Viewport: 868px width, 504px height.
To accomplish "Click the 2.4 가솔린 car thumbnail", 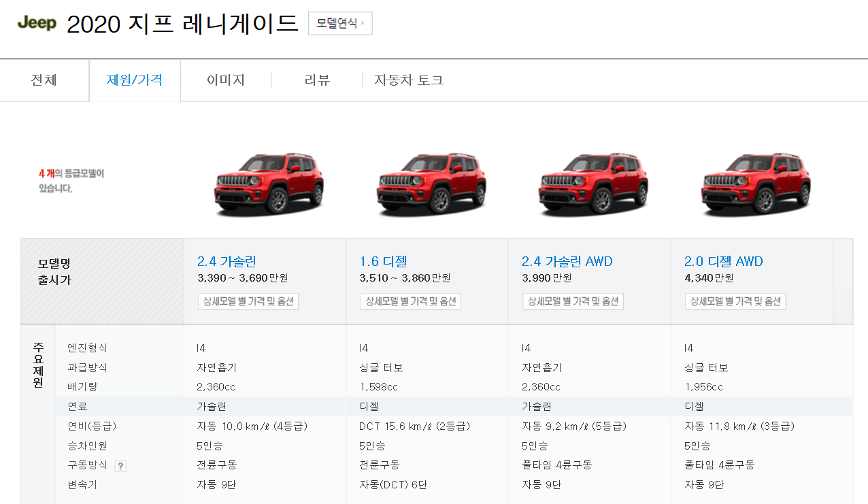I will coord(269,184).
